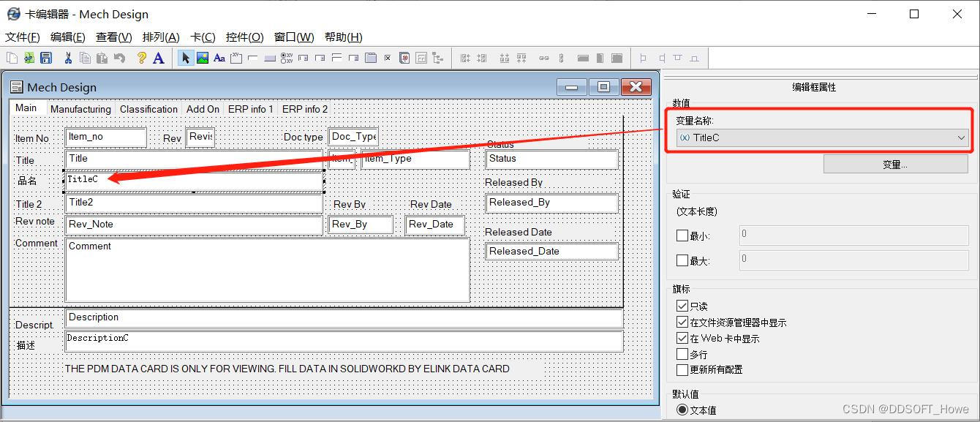The width and height of the screenshot is (980, 422).
Task: Select the Button control tool
Action: (270, 58)
